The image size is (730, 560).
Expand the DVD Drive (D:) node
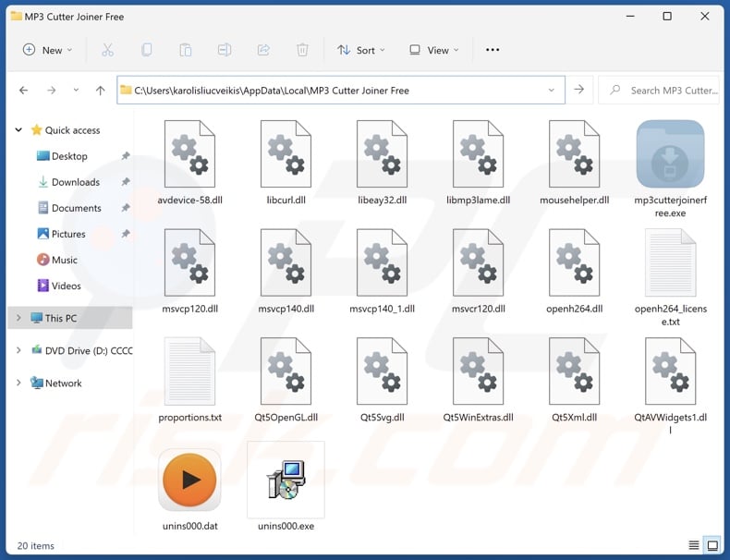coord(18,350)
